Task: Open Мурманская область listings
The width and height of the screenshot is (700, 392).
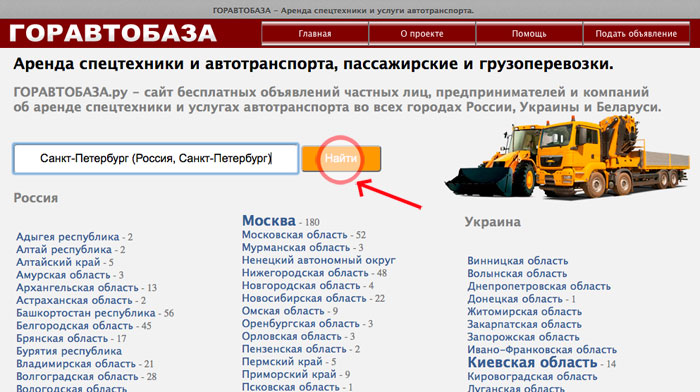Action: click(296, 247)
